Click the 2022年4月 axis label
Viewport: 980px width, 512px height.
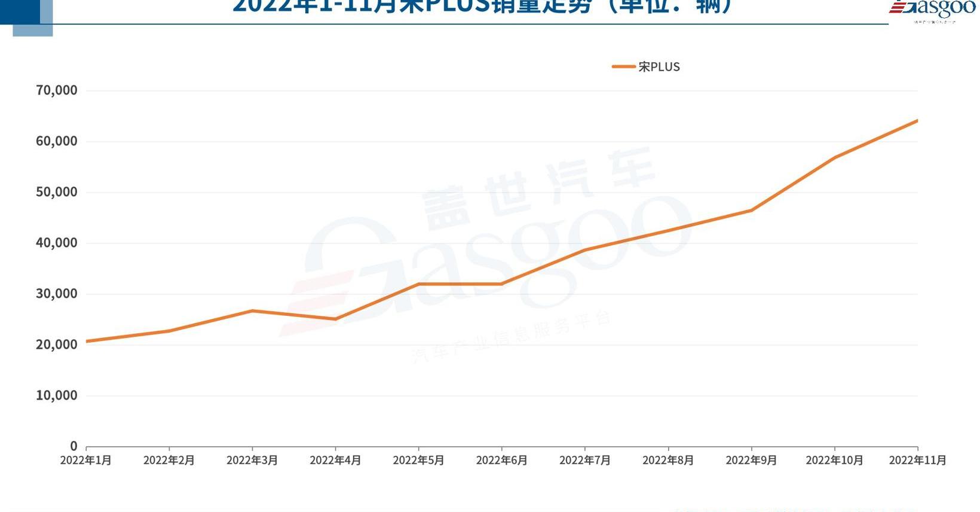tap(335, 461)
